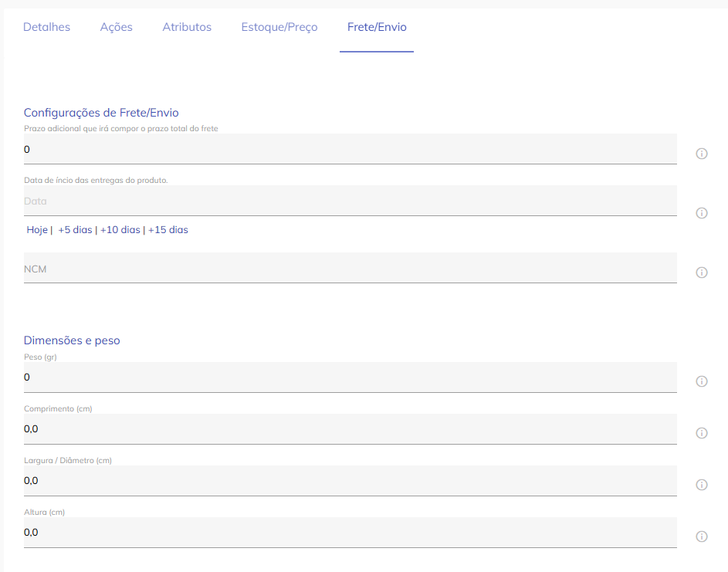The width and height of the screenshot is (728, 572).
Task: Focus the NCM input field
Action: tap(350, 268)
